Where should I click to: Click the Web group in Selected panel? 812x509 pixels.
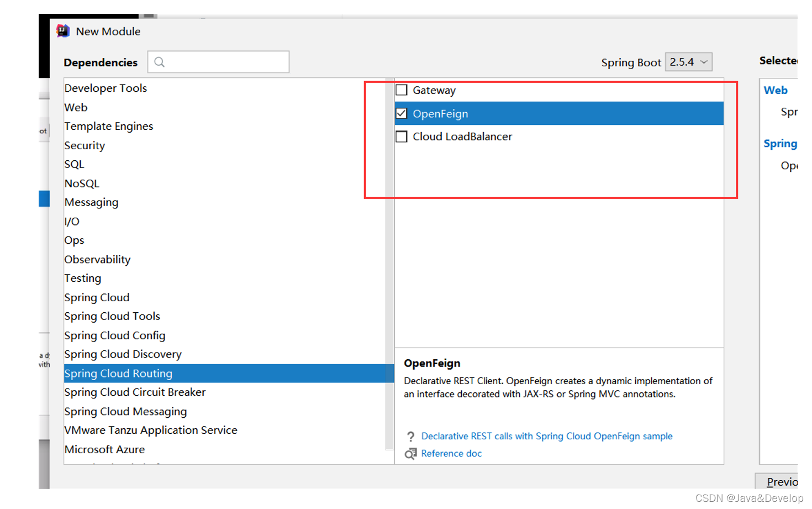776,90
